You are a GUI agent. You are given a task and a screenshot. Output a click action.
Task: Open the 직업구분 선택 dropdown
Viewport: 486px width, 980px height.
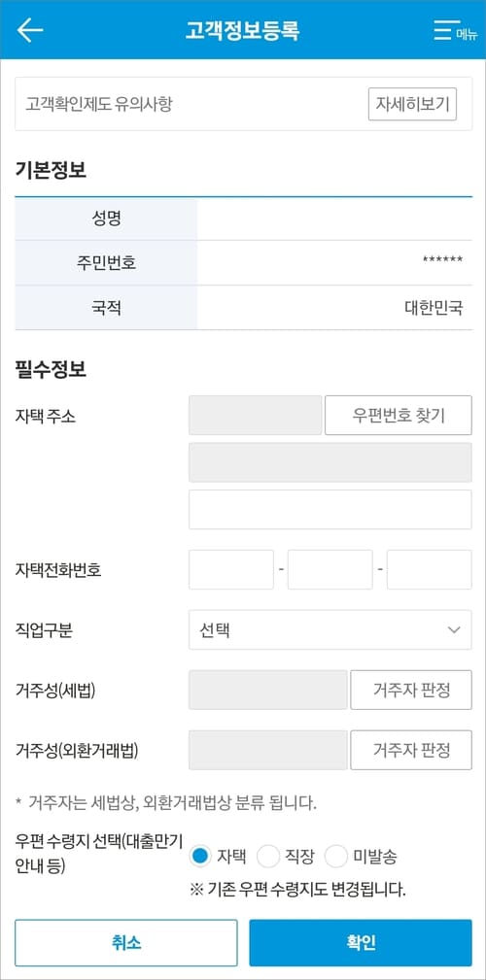pos(330,630)
